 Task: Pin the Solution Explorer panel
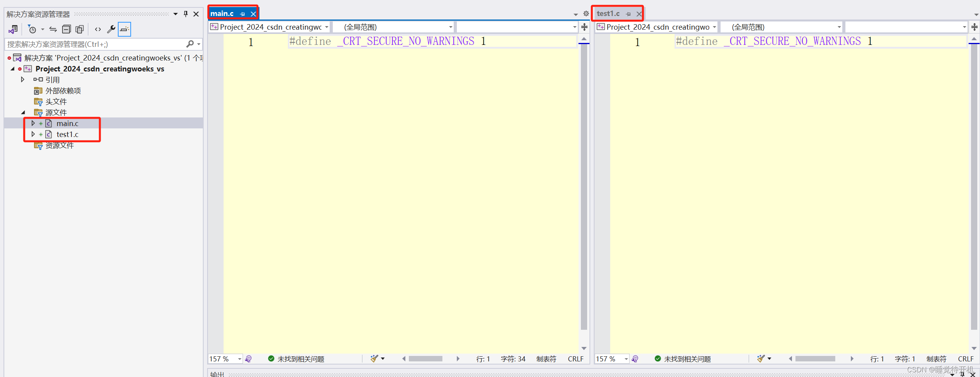click(186, 14)
